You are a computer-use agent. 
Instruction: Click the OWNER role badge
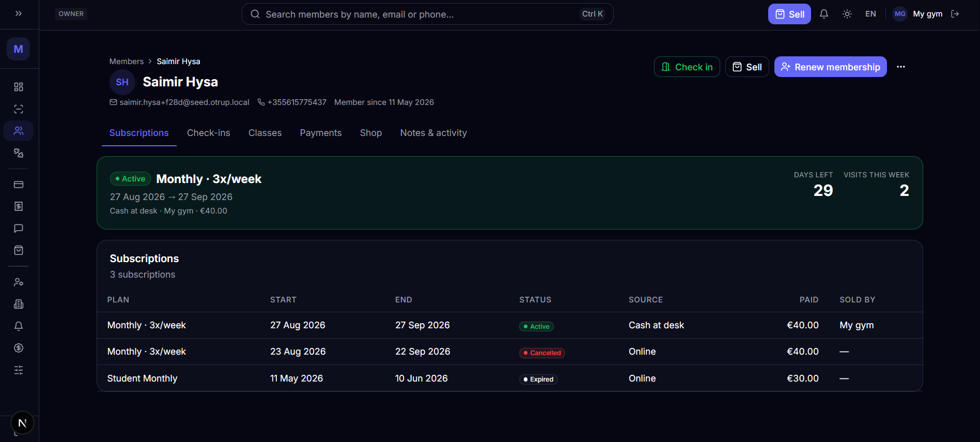(71, 14)
